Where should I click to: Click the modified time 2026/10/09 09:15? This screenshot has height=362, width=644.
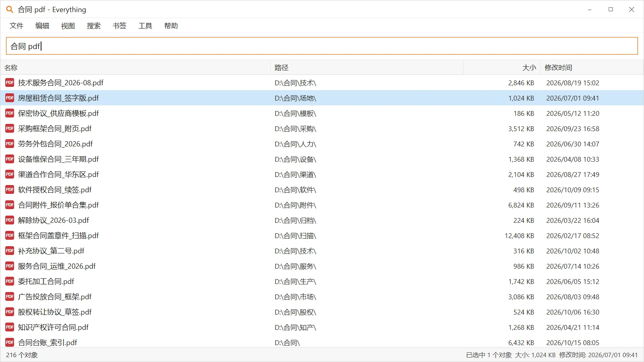[x=573, y=190]
